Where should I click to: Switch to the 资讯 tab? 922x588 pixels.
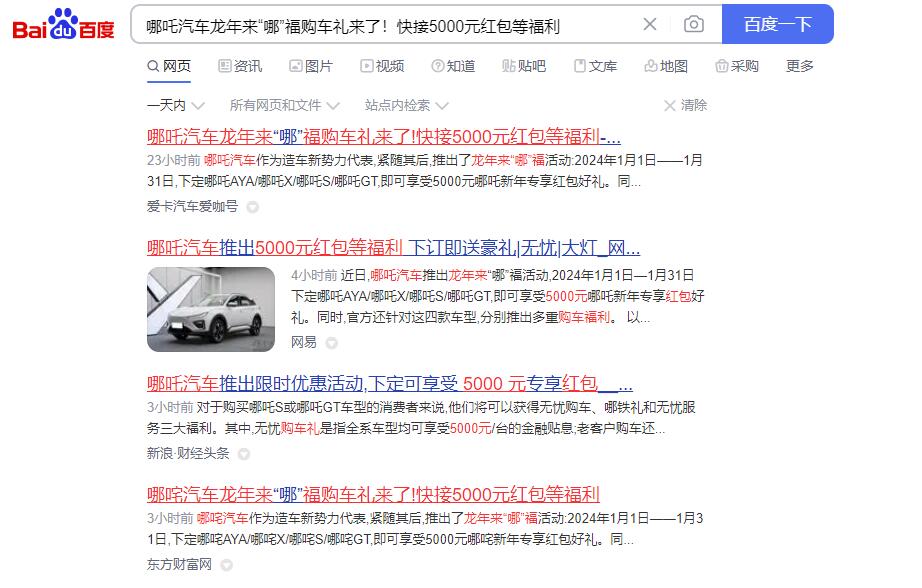(240, 66)
